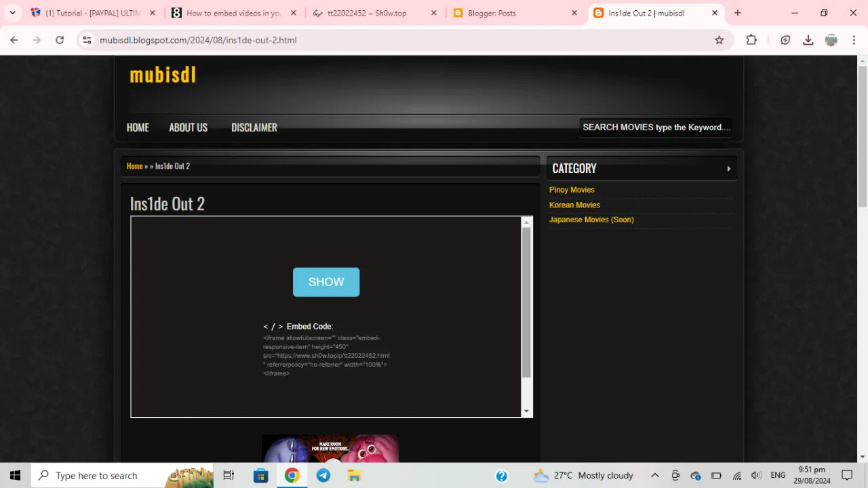This screenshot has height=488, width=868.
Task: Open the Korean Movies category
Action: pos(574,205)
